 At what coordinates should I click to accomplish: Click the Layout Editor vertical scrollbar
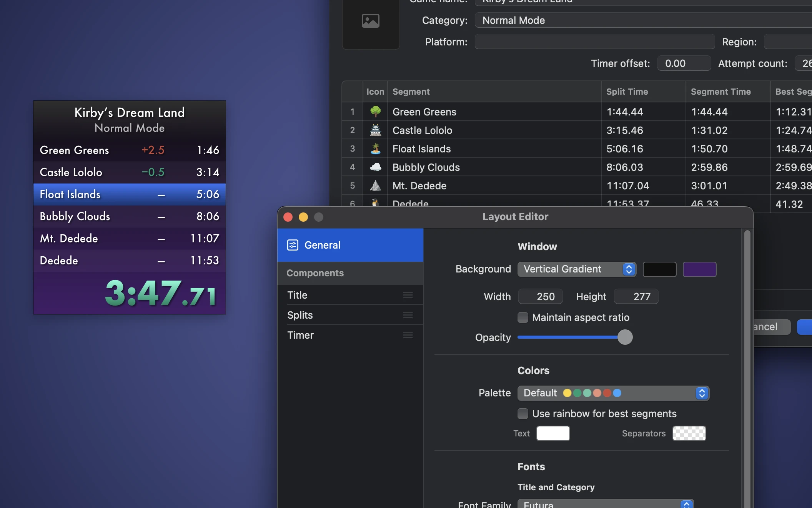(747, 369)
